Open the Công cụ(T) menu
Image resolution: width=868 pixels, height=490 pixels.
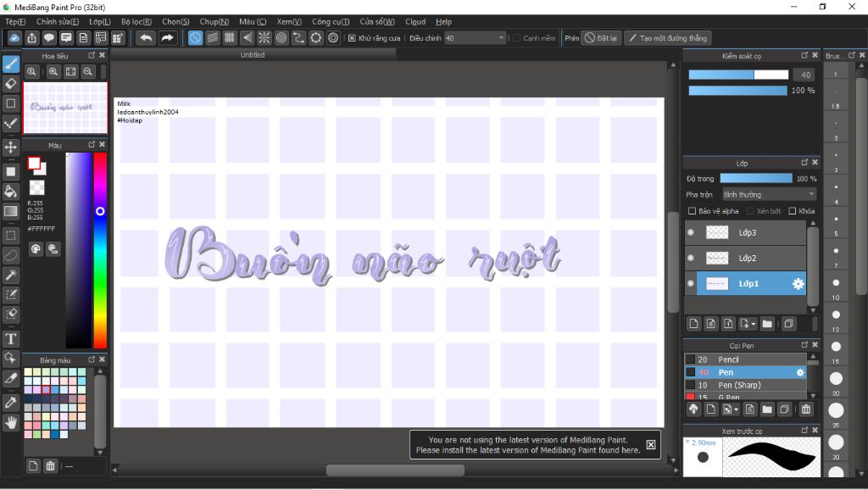tap(330, 21)
